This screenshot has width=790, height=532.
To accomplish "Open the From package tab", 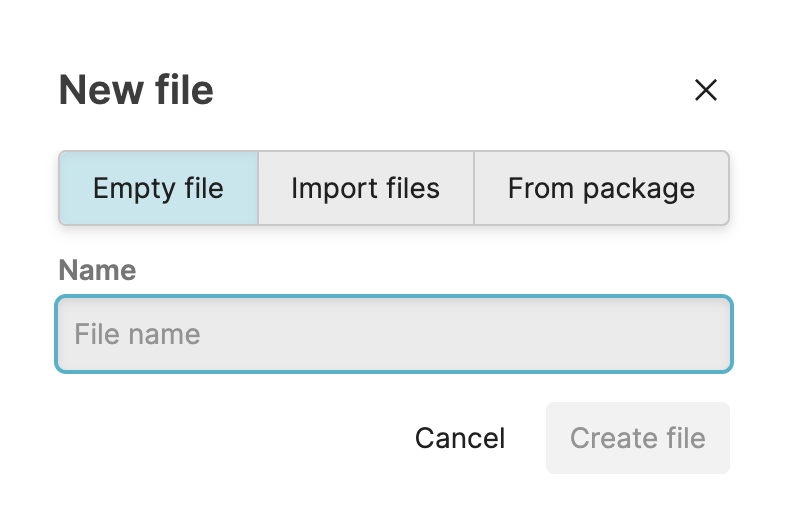I will point(601,188).
